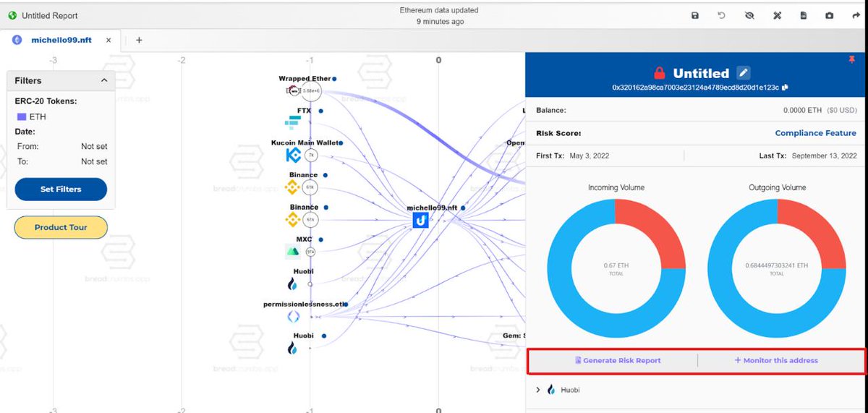The width and height of the screenshot is (868, 413).
Task: Click the wallet address text 0x320162a98ca...
Action: pos(696,88)
